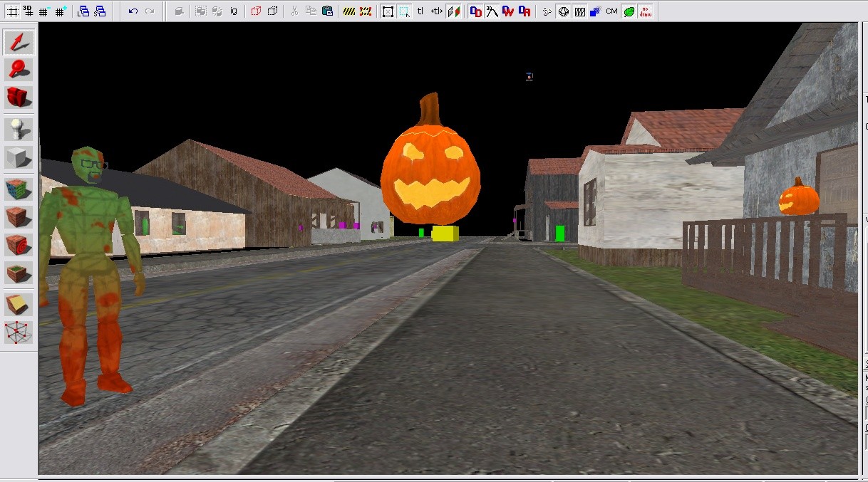Click the Undo arrow
Viewport: 868px width, 482px height.
[133, 11]
